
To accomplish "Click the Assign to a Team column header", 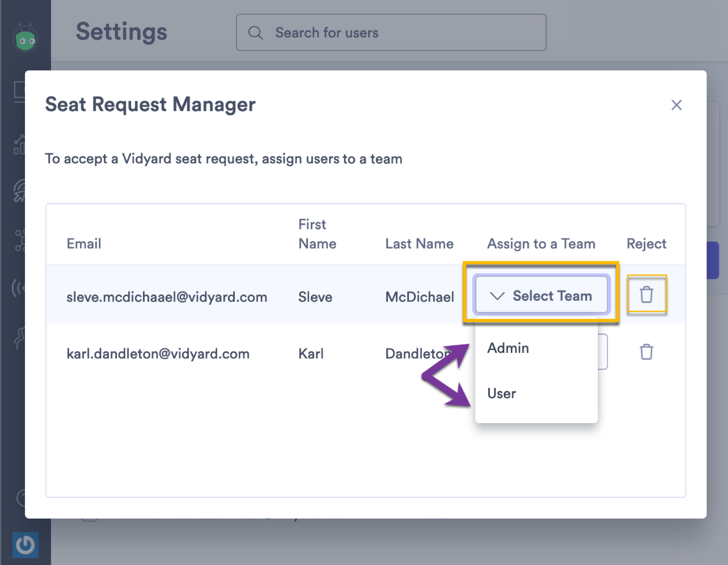I will pos(541,244).
